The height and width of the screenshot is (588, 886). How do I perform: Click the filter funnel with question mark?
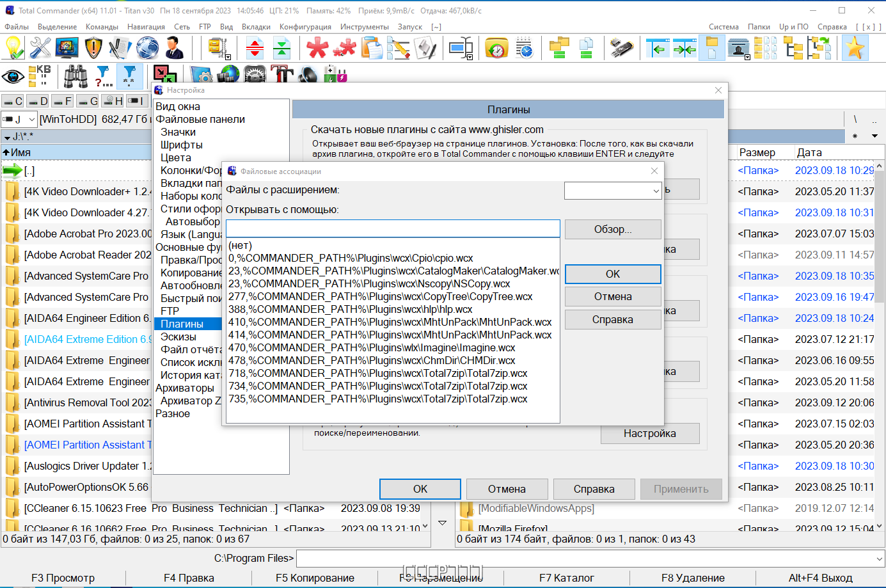[103, 77]
